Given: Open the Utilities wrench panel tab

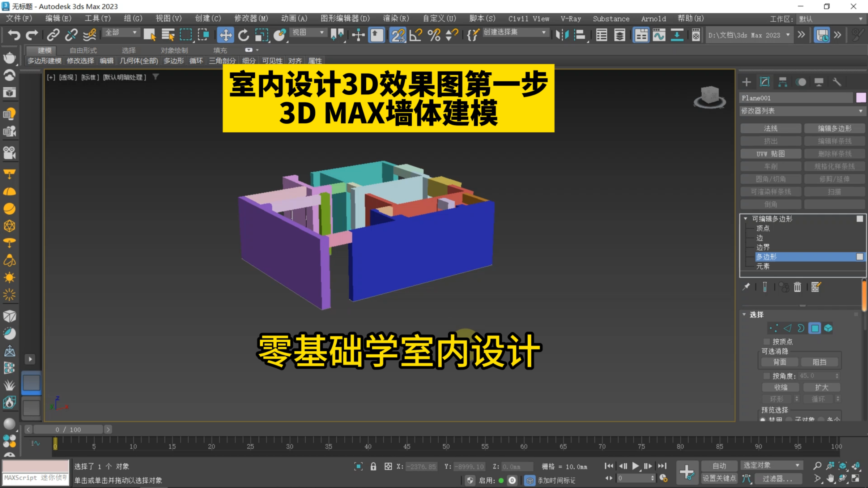Looking at the screenshot, I should (837, 82).
